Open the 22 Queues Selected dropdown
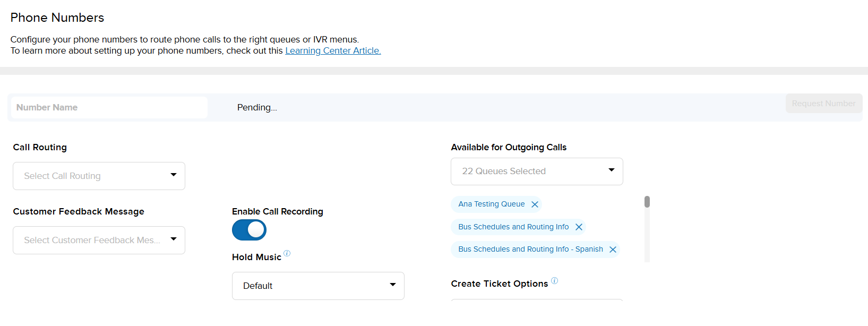This screenshot has height=326, width=868. (x=537, y=171)
